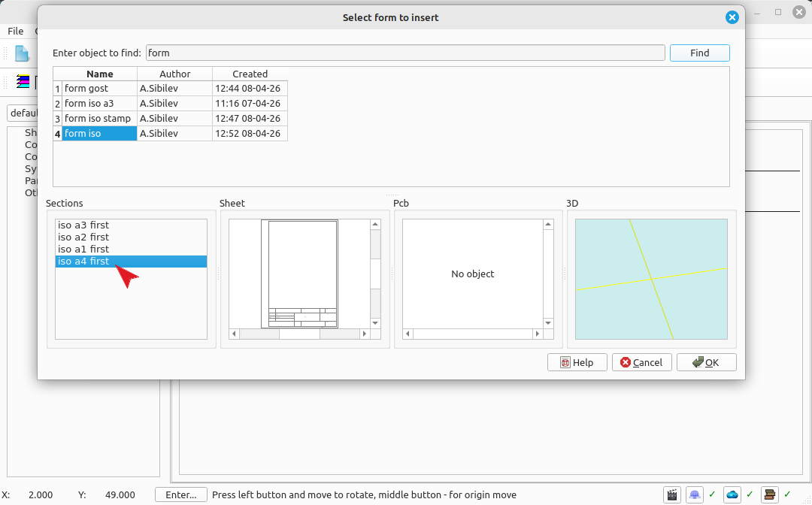This screenshot has width=812, height=505.
Task: Click the stacked books library icon
Action: [770, 494]
